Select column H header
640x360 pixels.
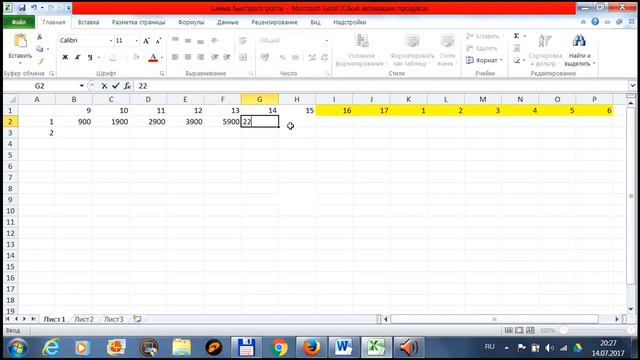point(297,99)
